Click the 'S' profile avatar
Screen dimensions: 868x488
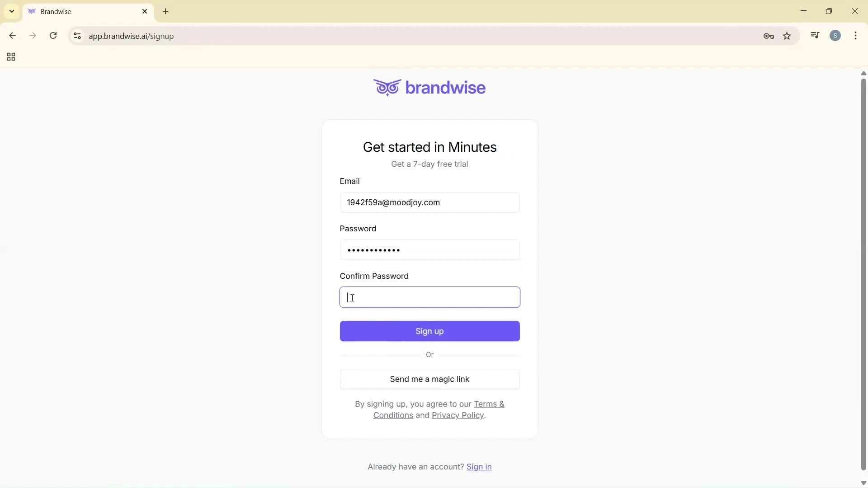click(835, 35)
